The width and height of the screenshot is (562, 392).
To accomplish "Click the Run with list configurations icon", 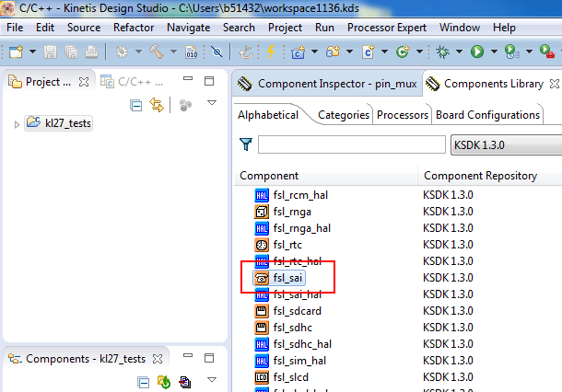I will point(512,52).
